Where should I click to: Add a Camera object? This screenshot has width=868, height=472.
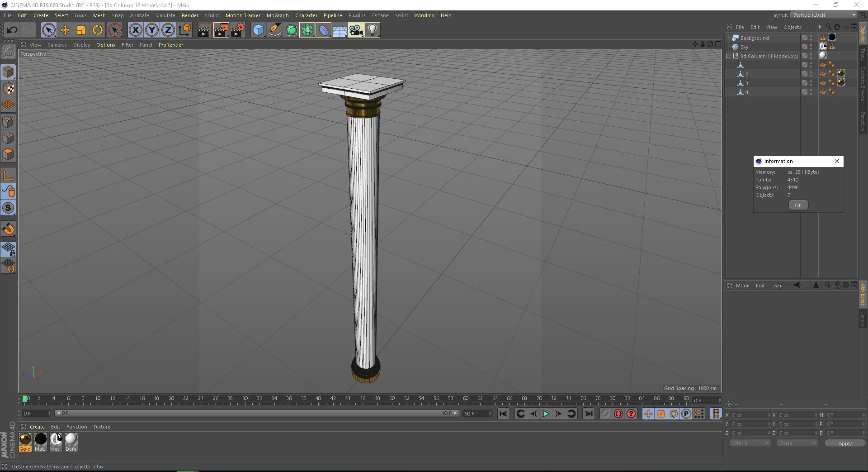point(356,30)
